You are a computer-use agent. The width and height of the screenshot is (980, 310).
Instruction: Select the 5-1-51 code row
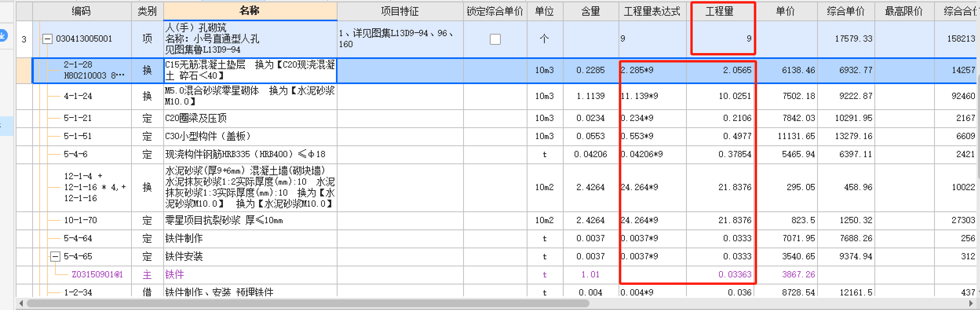[x=78, y=136]
